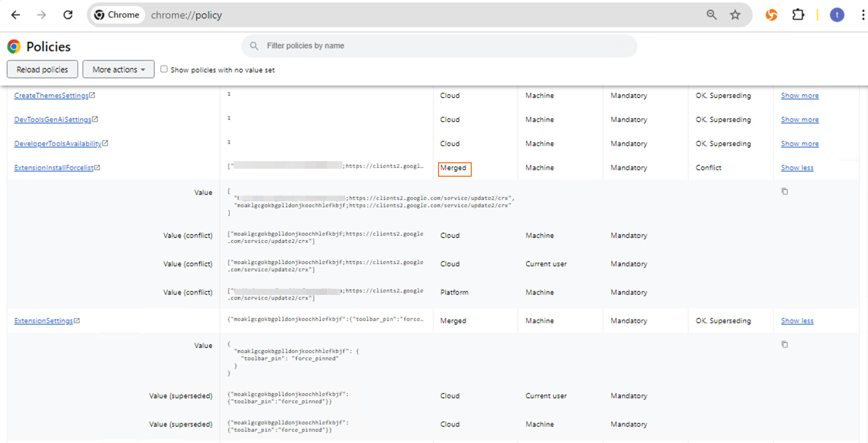Click the browser back arrow
Viewport: 868px width, 443px height.
(16, 15)
